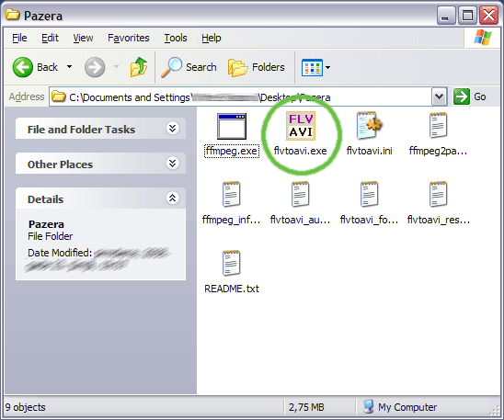
Task: Open the Search pane
Action: [x=189, y=67]
